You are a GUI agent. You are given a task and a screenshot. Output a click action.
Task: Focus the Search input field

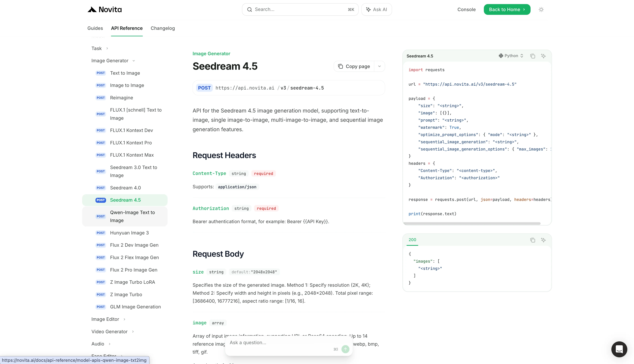point(300,9)
